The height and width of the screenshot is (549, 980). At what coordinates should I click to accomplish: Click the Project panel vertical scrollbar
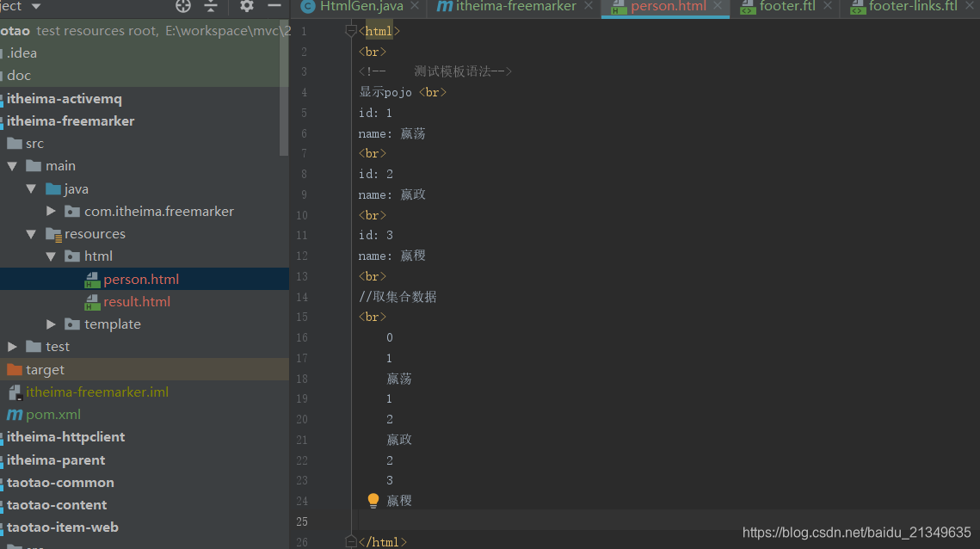click(x=284, y=88)
